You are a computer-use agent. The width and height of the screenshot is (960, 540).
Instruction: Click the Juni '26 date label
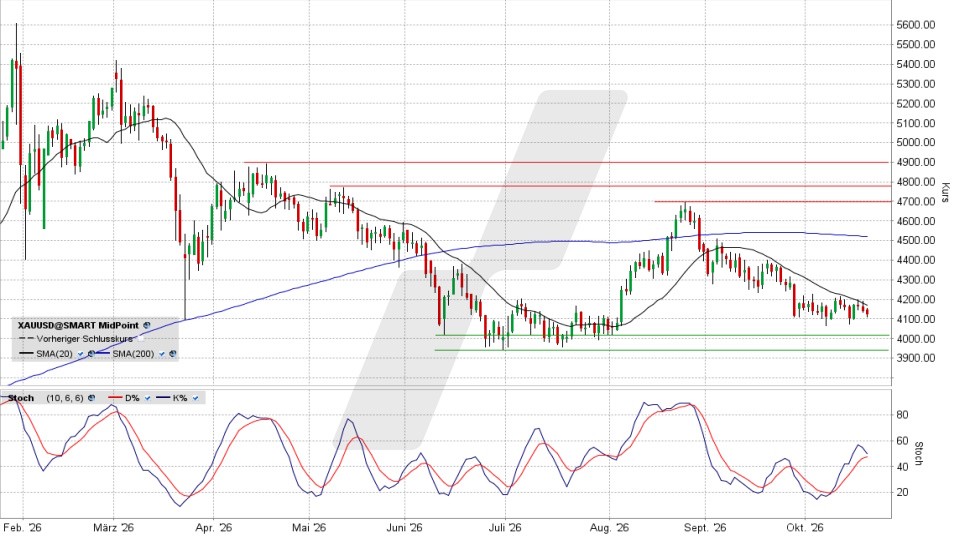pos(405,528)
